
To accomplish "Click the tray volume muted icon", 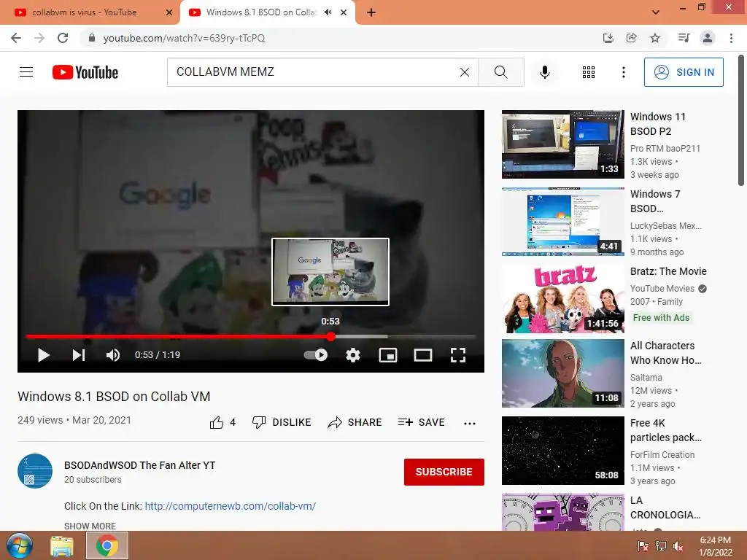I will point(678,546).
